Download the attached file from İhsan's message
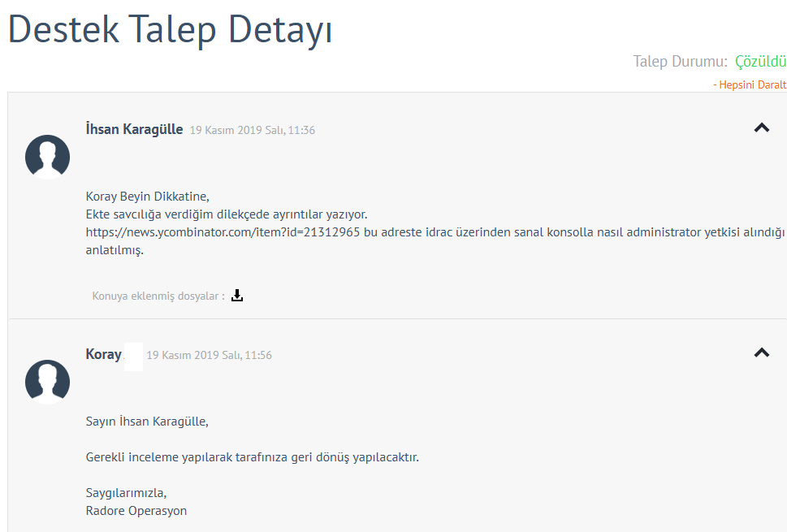 pos(237,296)
